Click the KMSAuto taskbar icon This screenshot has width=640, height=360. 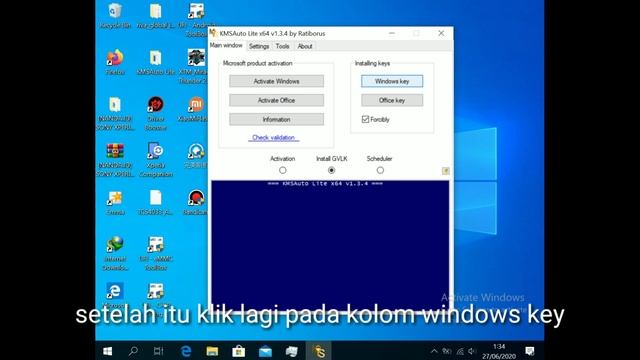(x=319, y=351)
